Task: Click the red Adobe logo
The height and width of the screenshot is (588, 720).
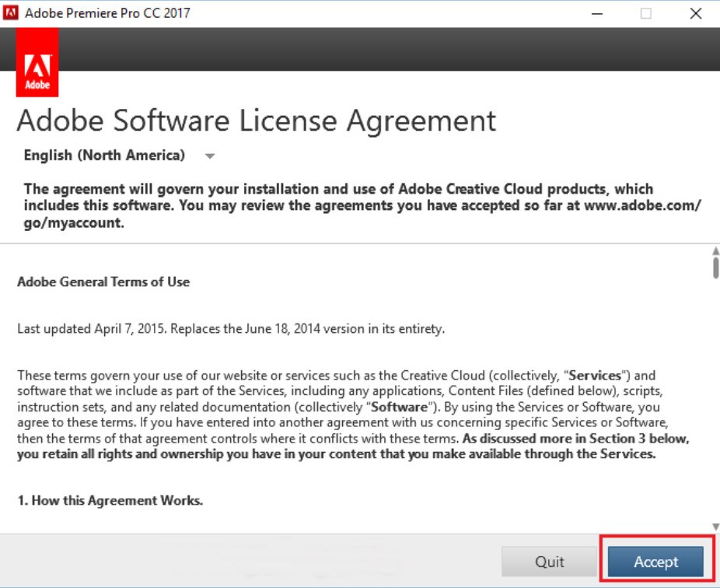Action: [37, 64]
